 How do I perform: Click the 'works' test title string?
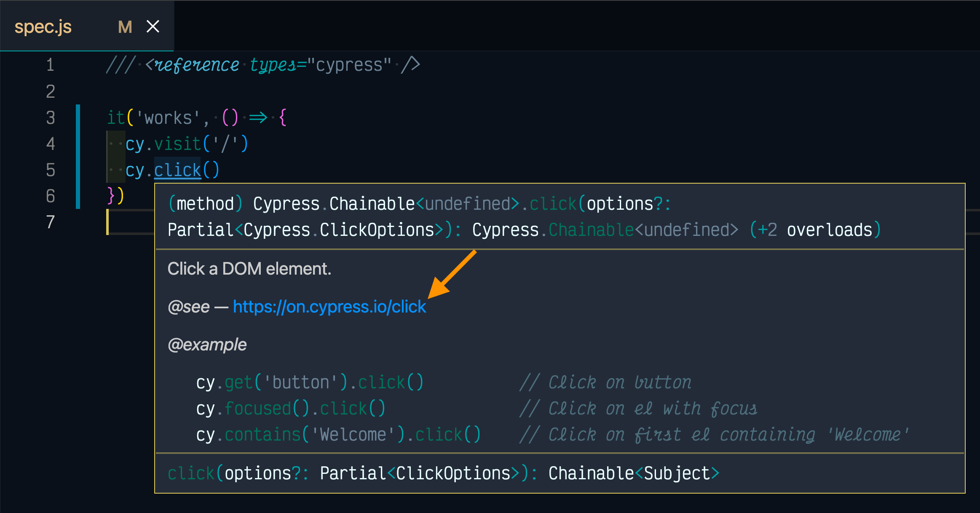click(168, 118)
